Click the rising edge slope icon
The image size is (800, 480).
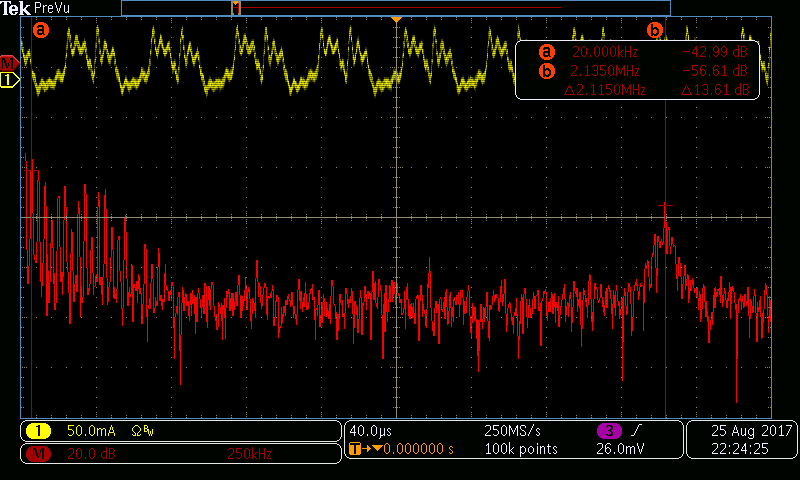pos(634,431)
